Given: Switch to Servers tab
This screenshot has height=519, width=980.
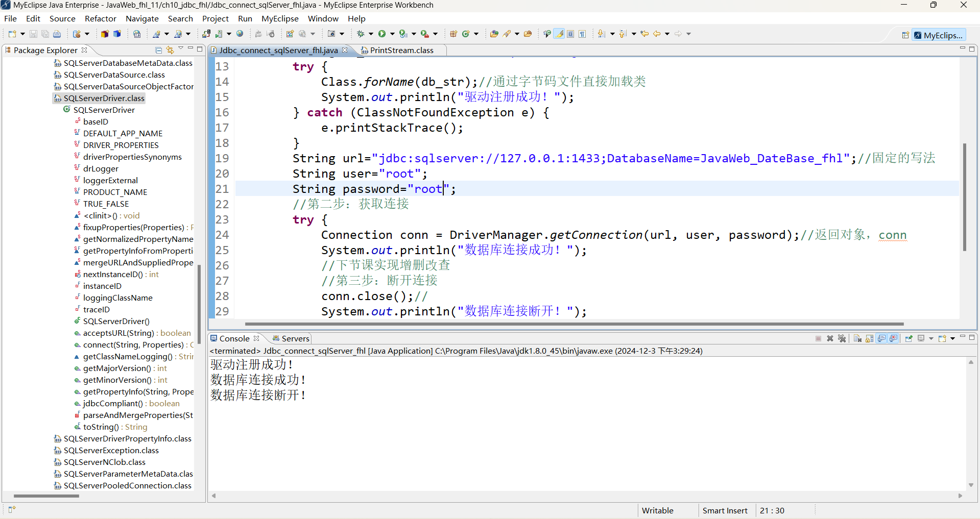Looking at the screenshot, I should pyautogui.click(x=291, y=338).
